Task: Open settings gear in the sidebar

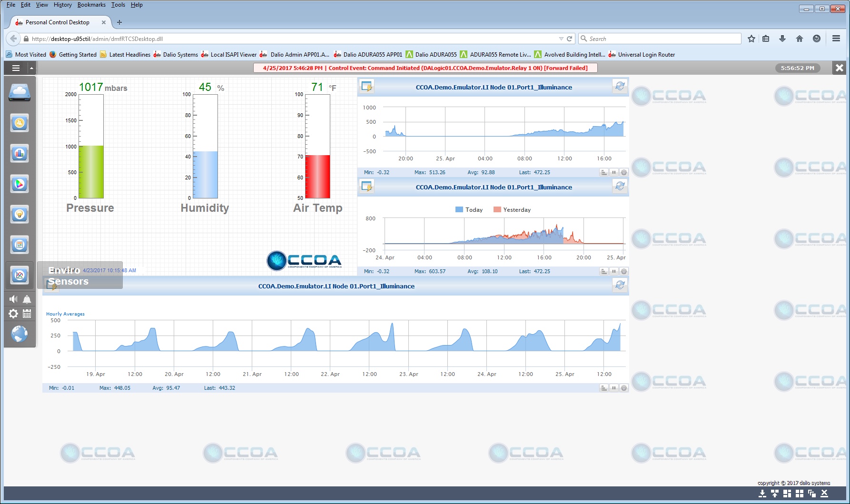Action: click(13, 314)
